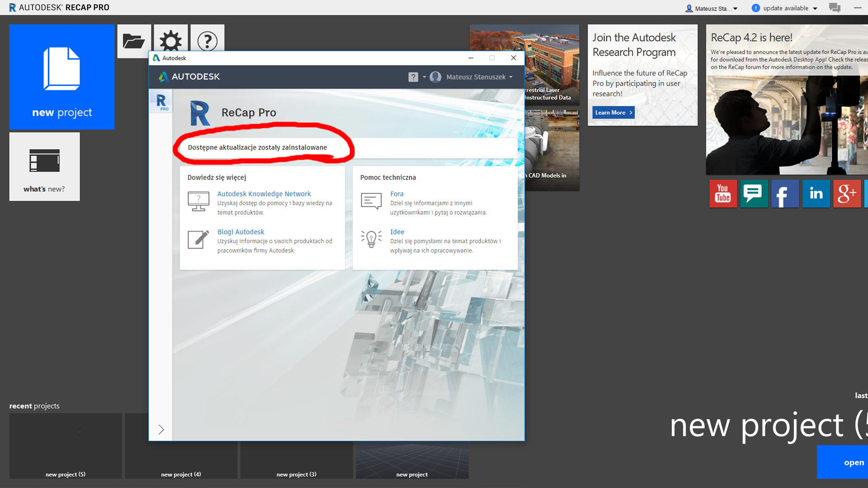Image resolution: width=868 pixels, height=488 pixels.
Task: Click Learn More for the Research Program
Action: [613, 112]
